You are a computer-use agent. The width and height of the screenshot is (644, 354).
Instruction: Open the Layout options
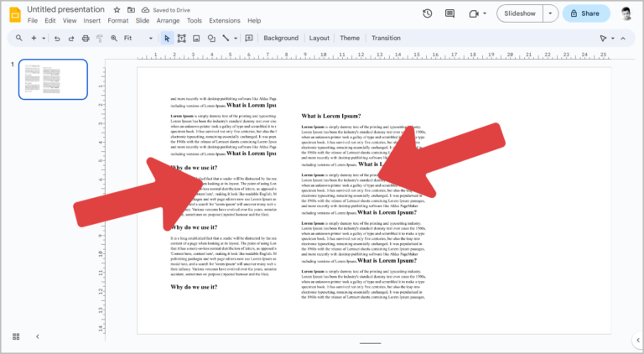click(x=319, y=39)
